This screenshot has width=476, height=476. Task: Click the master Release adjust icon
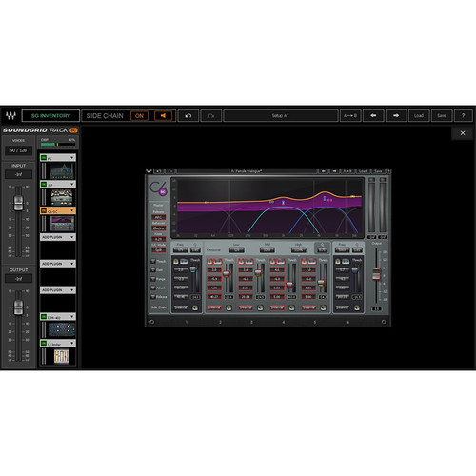153,296
